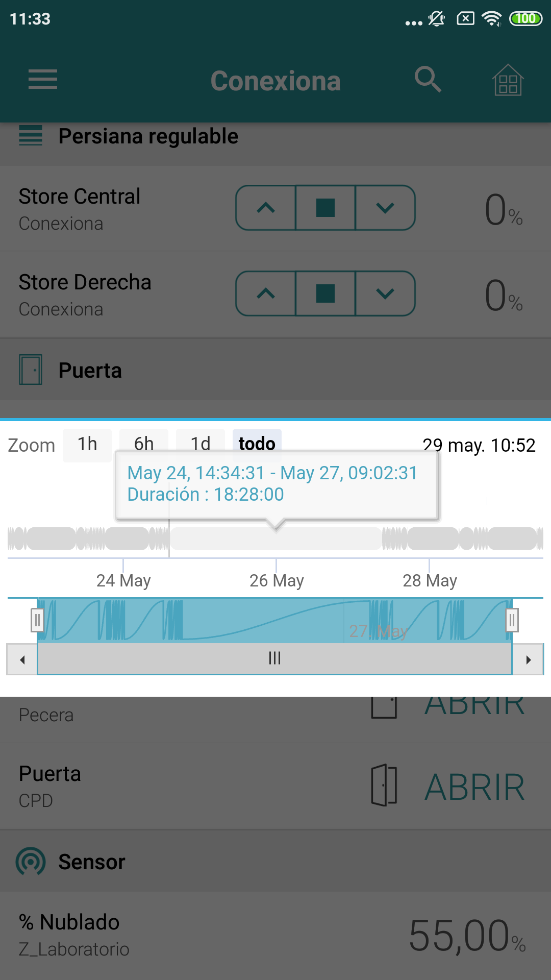This screenshot has width=551, height=980.
Task: Tap the Puerta section door icon
Action: click(31, 370)
